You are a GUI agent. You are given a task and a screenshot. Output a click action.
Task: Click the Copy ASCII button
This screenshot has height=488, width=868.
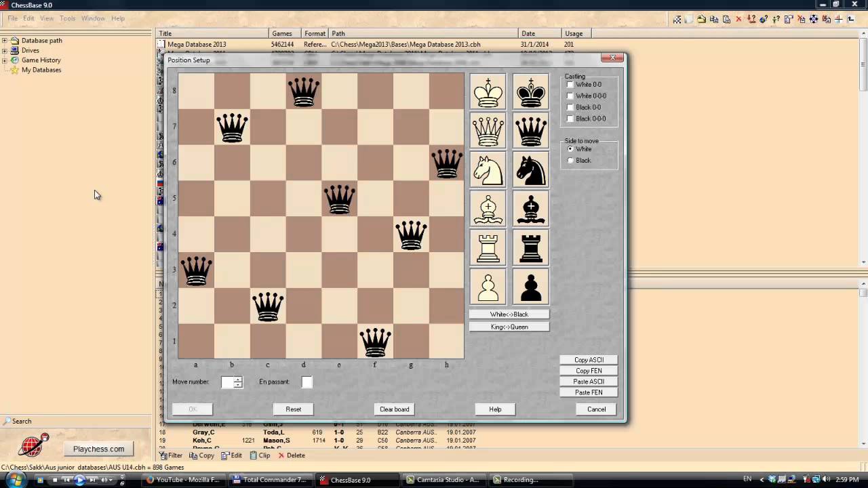[x=589, y=360]
